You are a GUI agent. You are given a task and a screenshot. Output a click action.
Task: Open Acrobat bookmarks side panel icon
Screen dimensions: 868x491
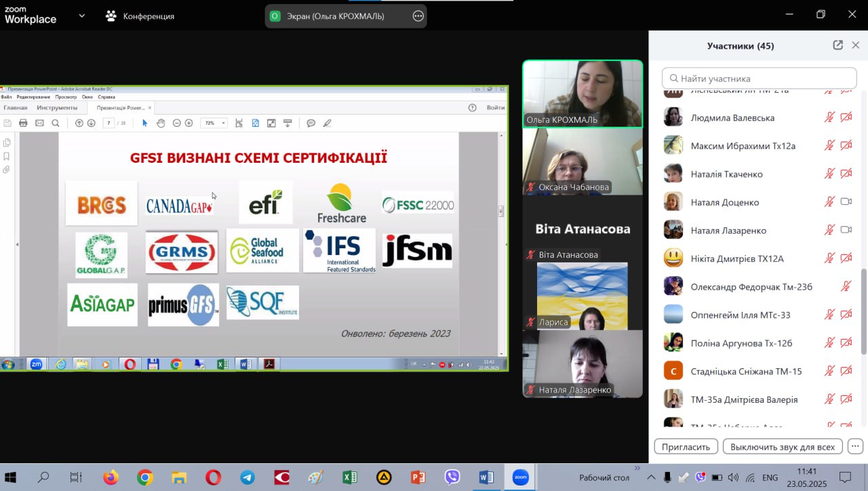(x=7, y=156)
